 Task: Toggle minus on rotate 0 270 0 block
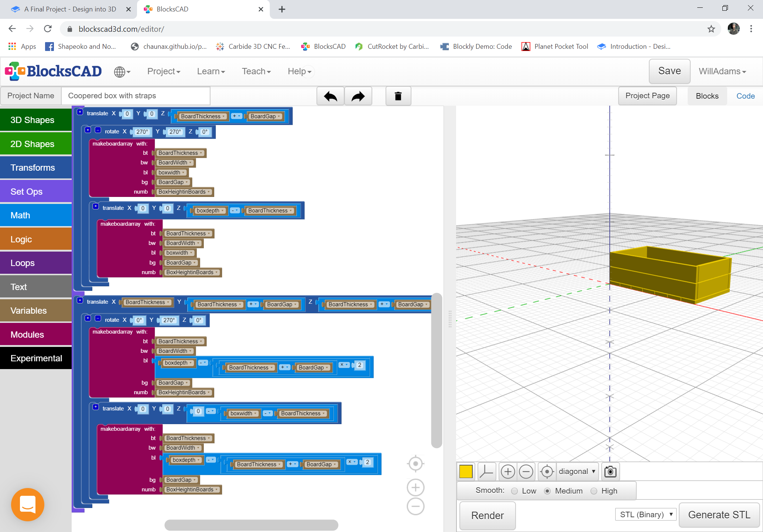[98, 318]
